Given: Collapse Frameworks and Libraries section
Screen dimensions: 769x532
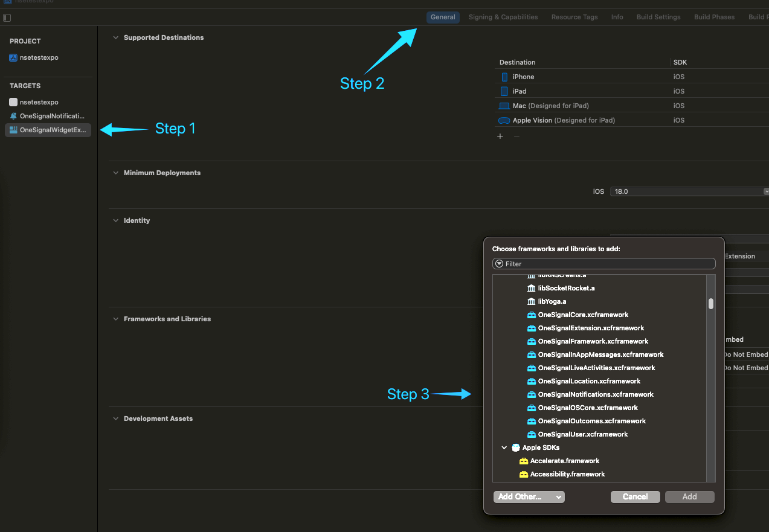Looking at the screenshot, I should [116, 319].
